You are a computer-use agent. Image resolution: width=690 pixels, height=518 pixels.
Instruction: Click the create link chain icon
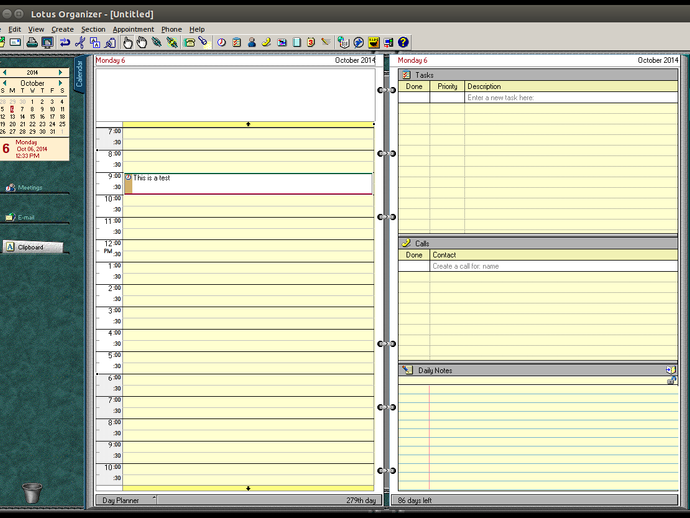coord(157,42)
